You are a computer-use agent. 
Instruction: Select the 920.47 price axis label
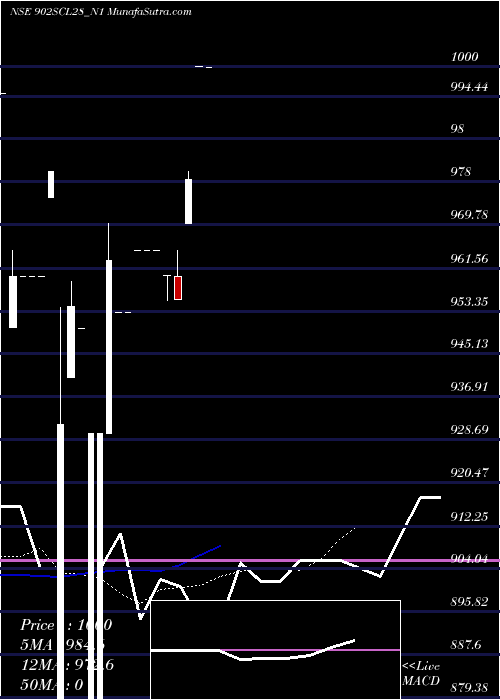click(469, 472)
